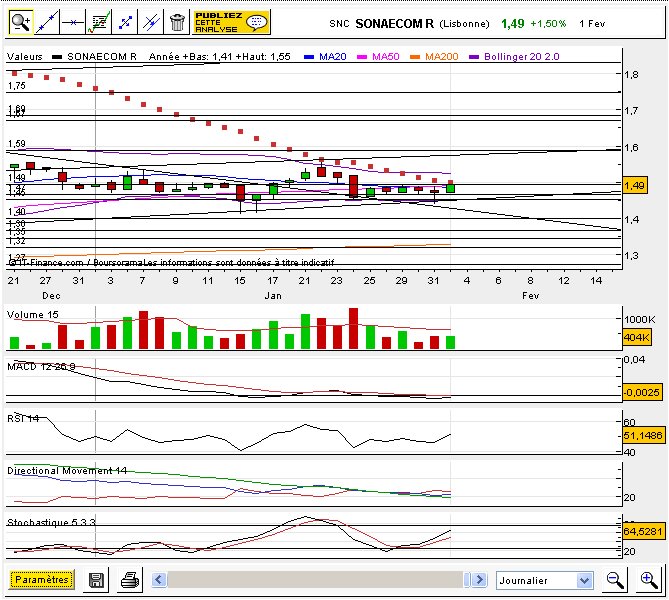The image size is (669, 600).
Task: Click the RSI 14 panel label
Action: [x=23, y=419]
